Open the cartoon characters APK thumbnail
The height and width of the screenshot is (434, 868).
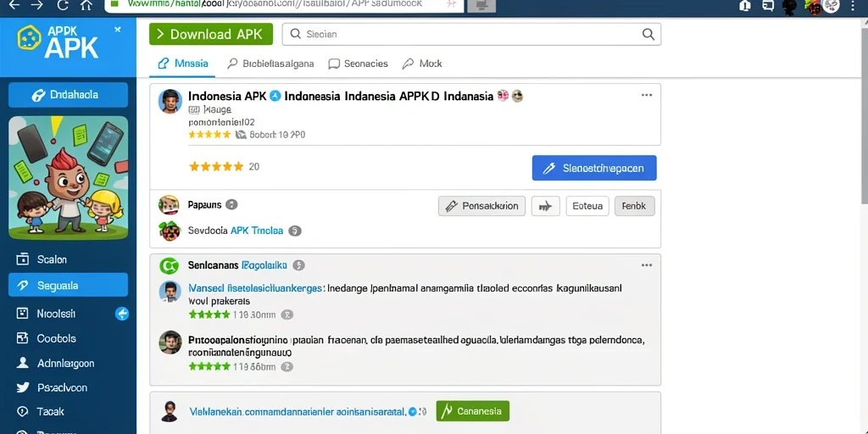(x=68, y=177)
